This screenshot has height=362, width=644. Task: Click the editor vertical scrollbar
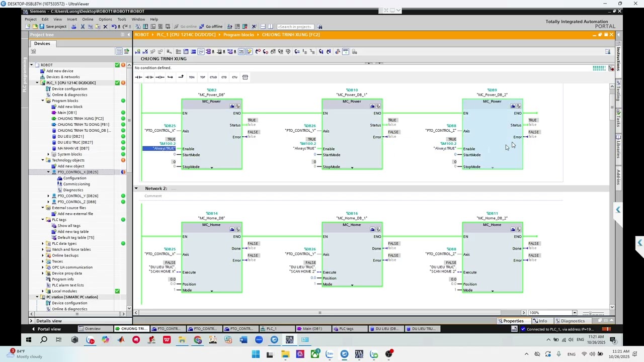tap(612, 196)
